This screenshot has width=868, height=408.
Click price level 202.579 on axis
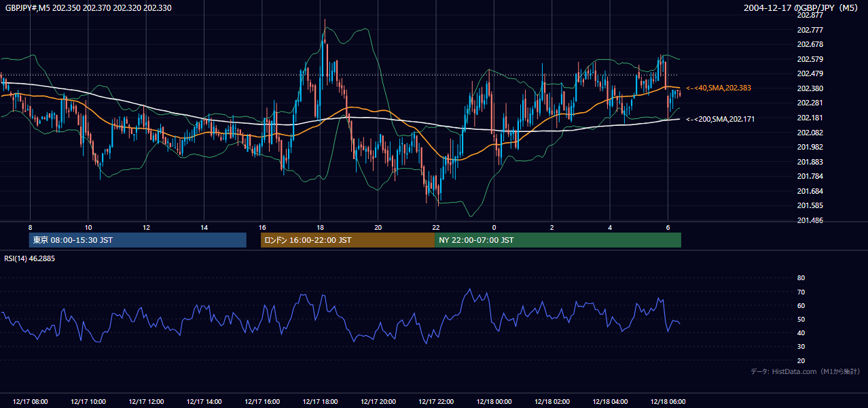810,59
